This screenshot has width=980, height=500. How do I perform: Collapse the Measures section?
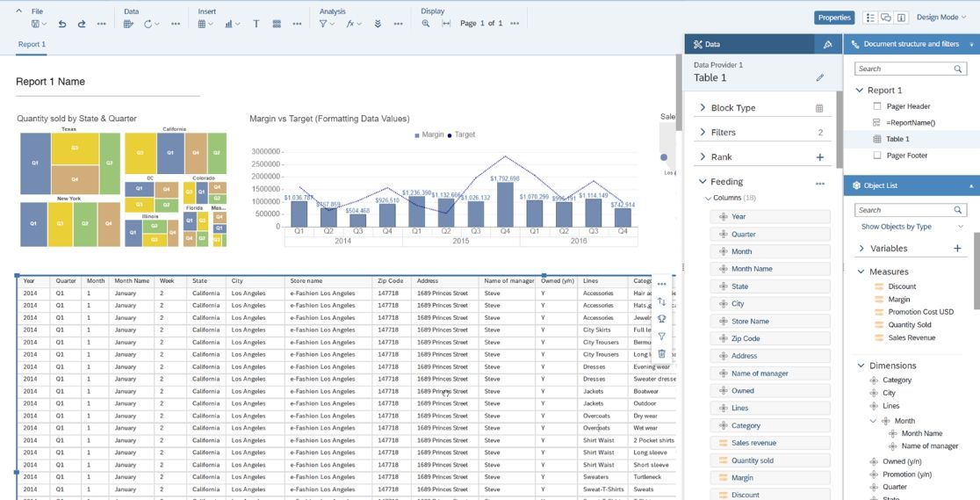coord(861,272)
